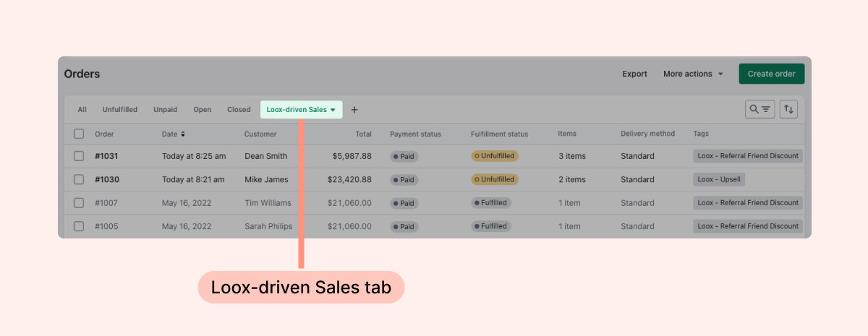Add a new view with plus icon
Image resolution: width=868 pixels, height=336 pixels.
pyautogui.click(x=354, y=110)
